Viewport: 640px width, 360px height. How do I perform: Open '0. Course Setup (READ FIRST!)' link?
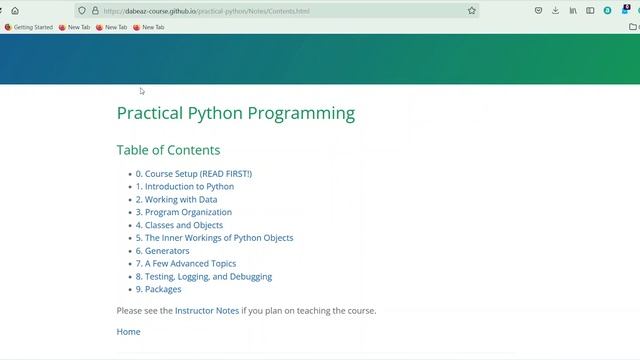pos(194,173)
